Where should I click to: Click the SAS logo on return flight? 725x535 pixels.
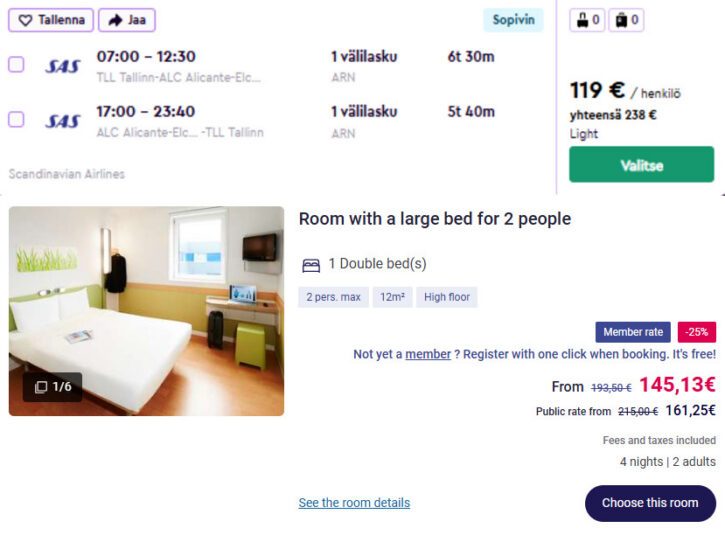click(x=63, y=121)
